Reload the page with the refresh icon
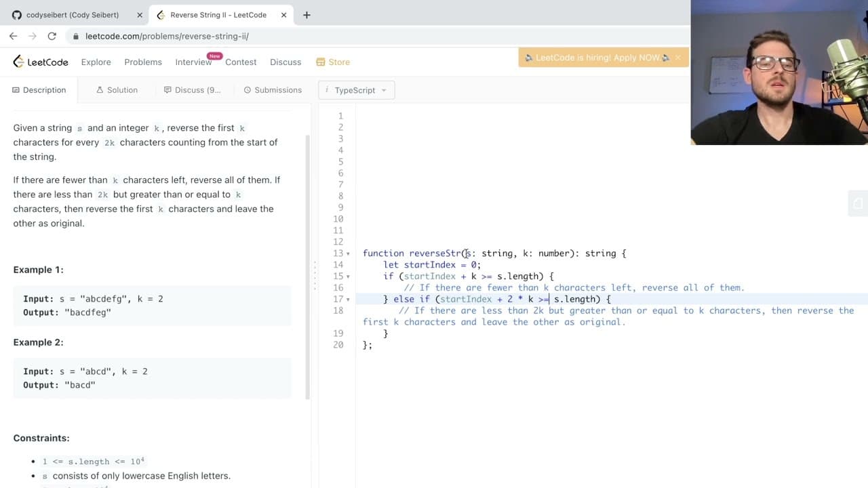 tap(52, 36)
